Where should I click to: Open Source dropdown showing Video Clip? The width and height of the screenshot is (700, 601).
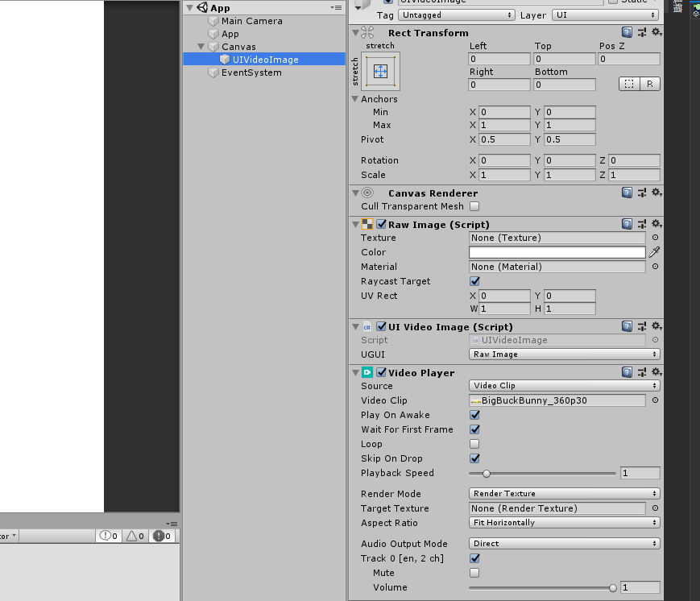(x=565, y=385)
